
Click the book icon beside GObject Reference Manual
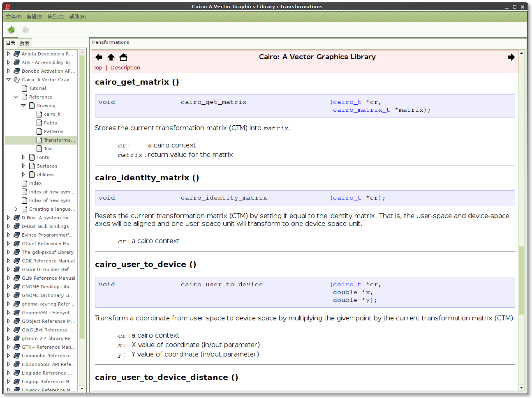tap(16, 321)
